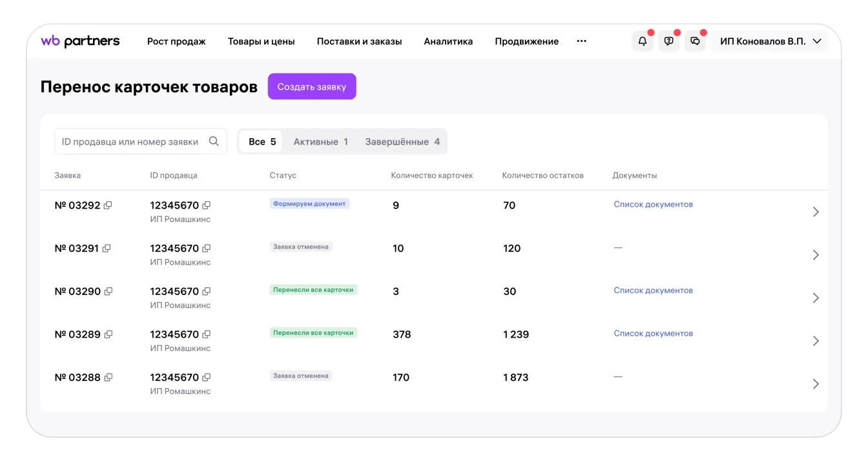Open the notifications bell icon
868x461 pixels.
point(642,41)
